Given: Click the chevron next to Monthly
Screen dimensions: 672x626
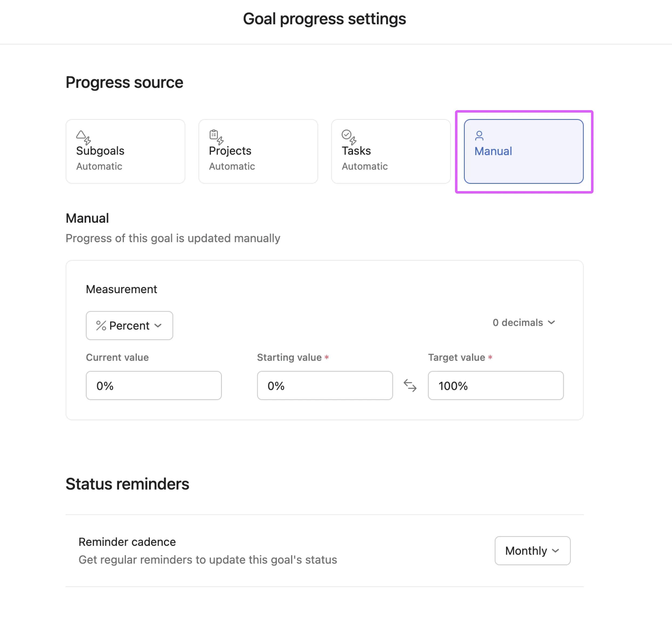Looking at the screenshot, I should coord(555,551).
